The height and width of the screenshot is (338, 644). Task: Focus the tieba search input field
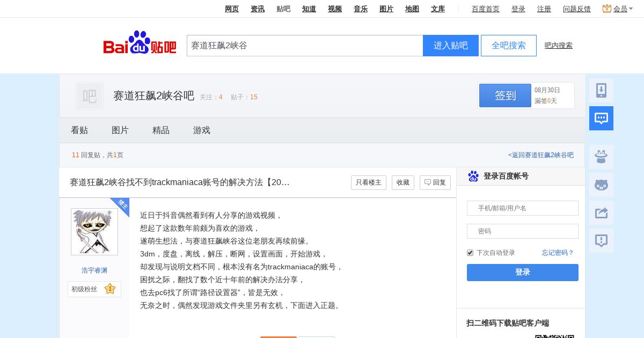click(305, 46)
